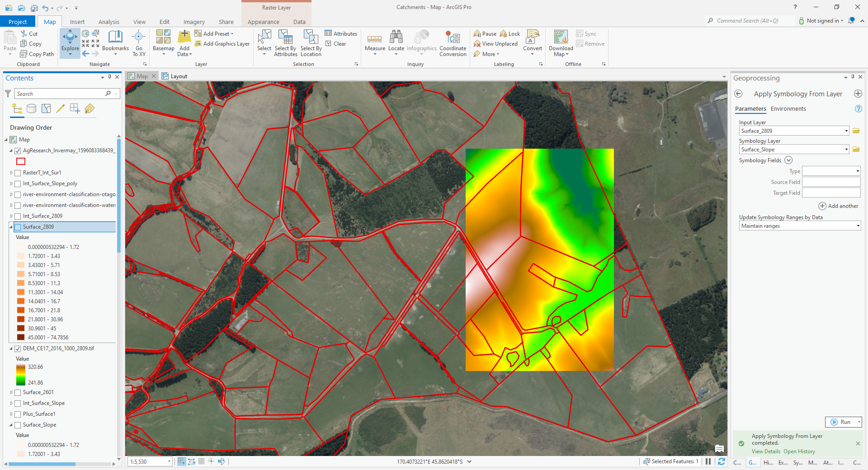The width and height of the screenshot is (868, 470).
Task: Enable the Int_Surface_Slope_poly layer
Action: pos(17,183)
